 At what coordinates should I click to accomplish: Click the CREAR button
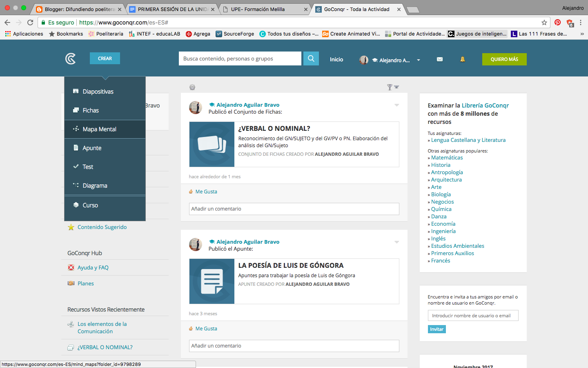pyautogui.click(x=105, y=58)
